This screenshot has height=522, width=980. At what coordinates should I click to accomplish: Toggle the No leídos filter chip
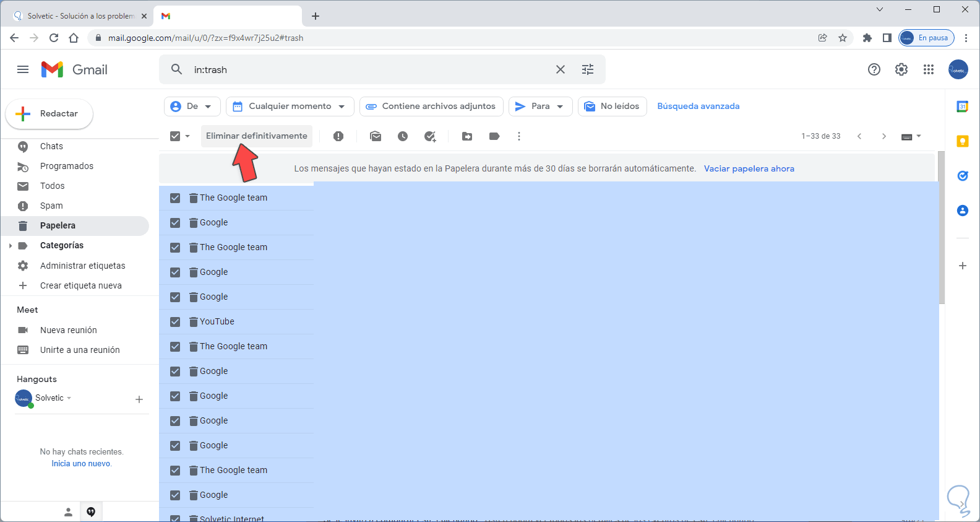[x=612, y=107]
